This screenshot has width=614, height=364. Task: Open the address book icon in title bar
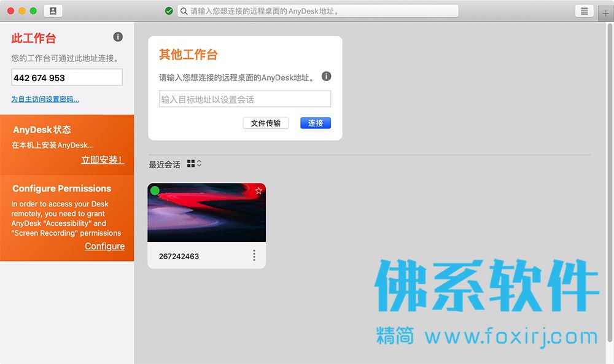click(53, 11)
